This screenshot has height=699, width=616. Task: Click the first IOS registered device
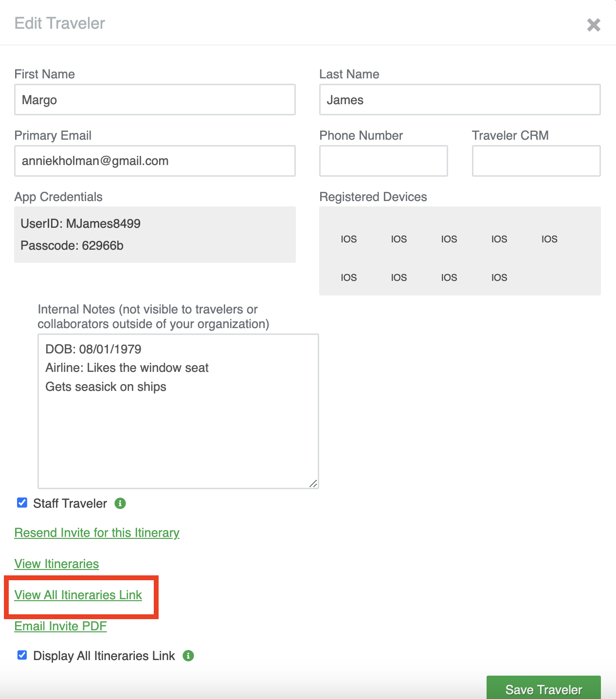tap(348, 239)
